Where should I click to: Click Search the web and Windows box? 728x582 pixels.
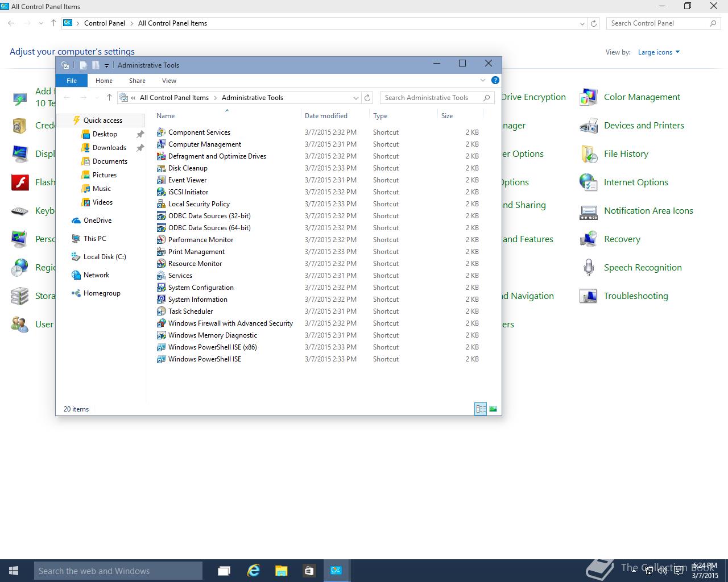pos(118,571)
